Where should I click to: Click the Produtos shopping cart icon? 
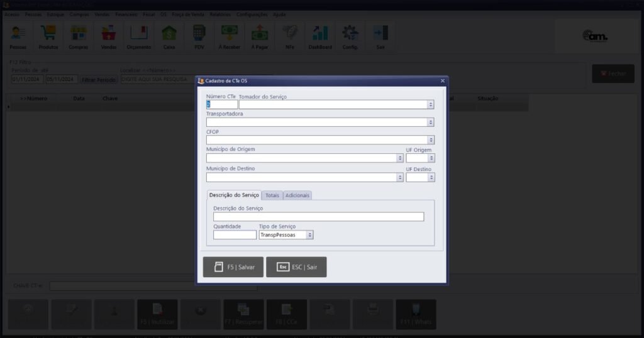pyautogui.click(x=48, y=36)
